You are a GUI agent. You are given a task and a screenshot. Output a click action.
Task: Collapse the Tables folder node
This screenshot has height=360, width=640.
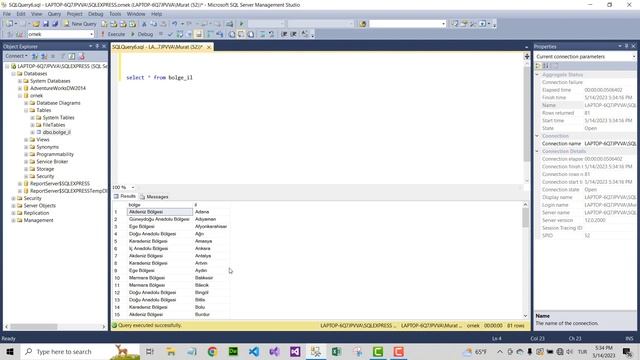click(x=26, y=111)
